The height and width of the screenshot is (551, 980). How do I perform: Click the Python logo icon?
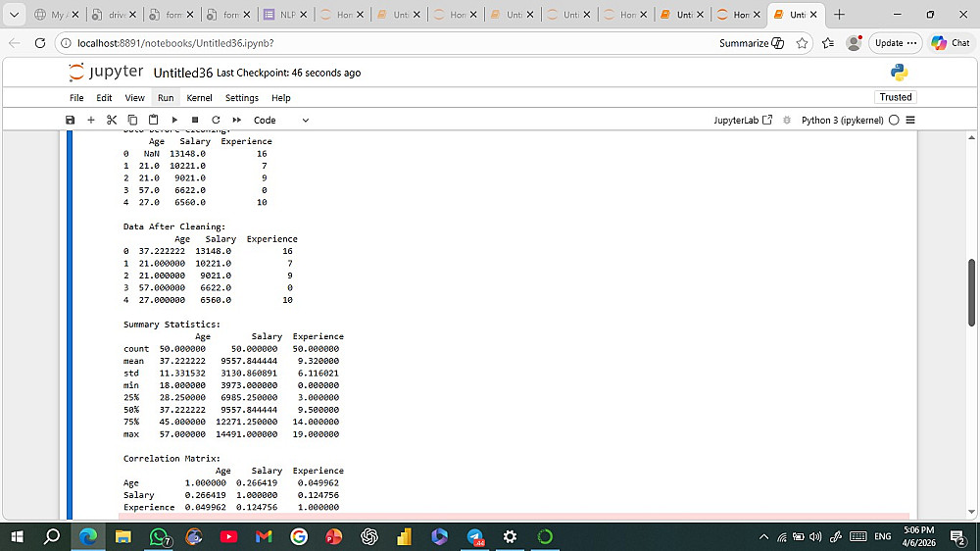coord(899,73)
